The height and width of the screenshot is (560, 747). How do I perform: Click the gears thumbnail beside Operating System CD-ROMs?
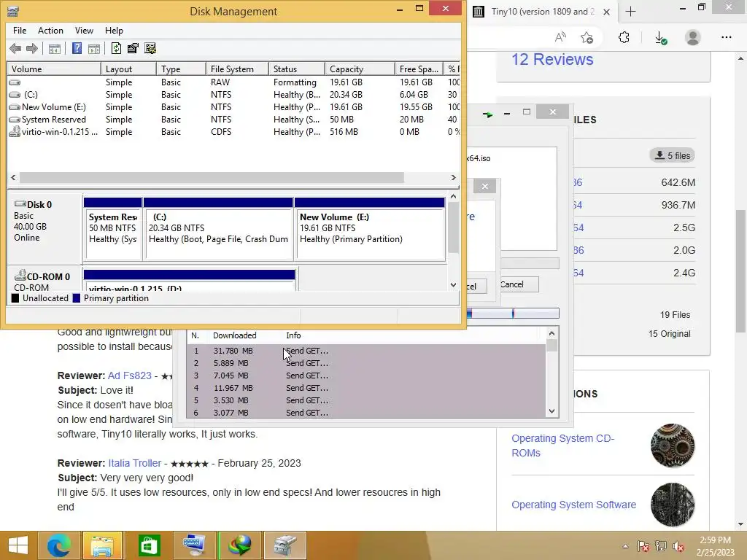pos(672,446)
